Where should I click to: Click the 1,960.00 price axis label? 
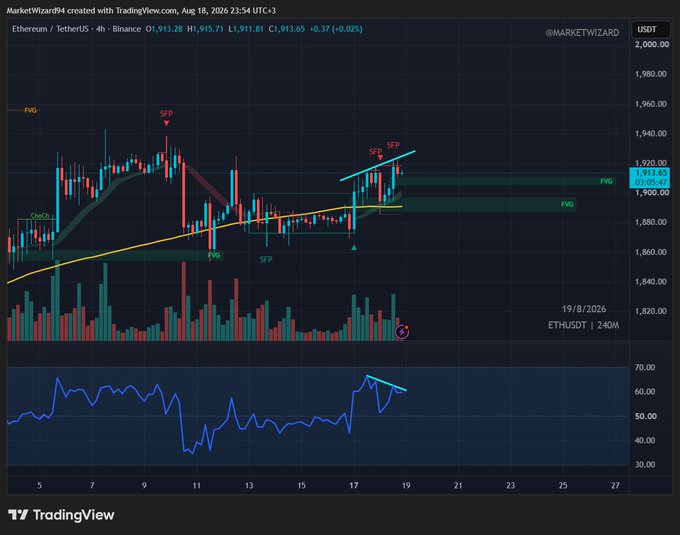click(651, 104)
